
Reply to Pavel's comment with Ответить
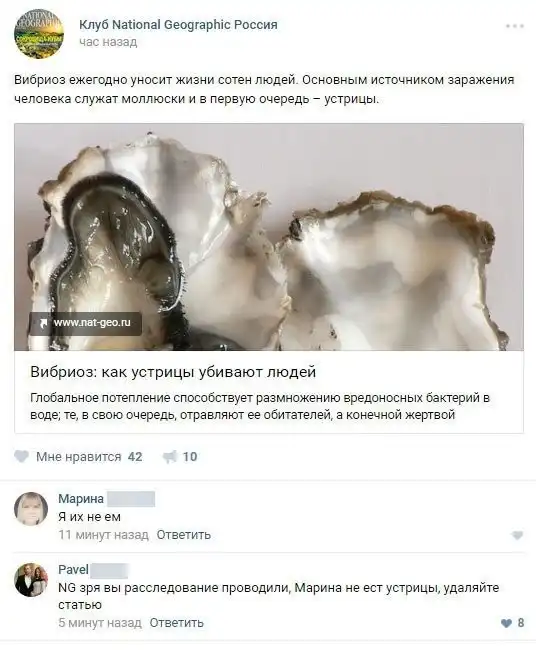tap(177, 623)
